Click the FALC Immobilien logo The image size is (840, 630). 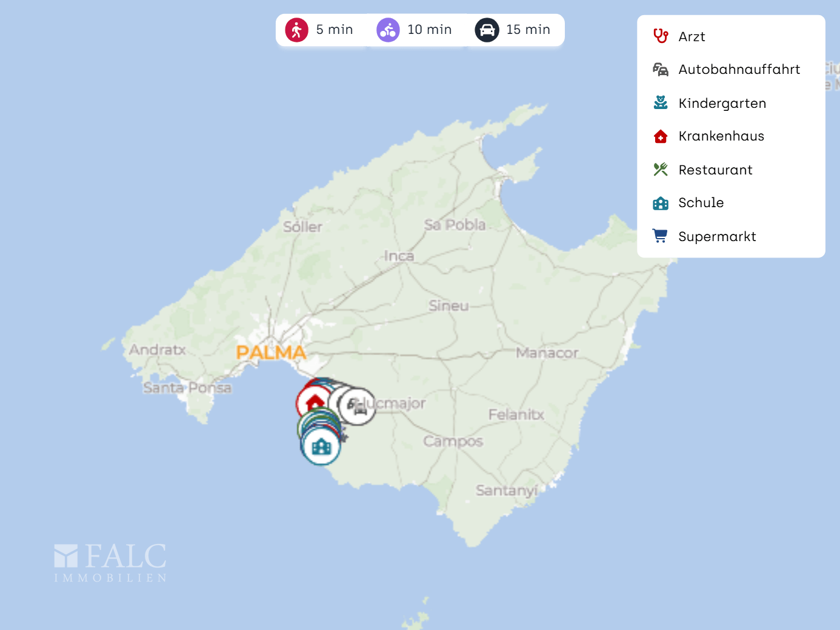pos(110,563)
